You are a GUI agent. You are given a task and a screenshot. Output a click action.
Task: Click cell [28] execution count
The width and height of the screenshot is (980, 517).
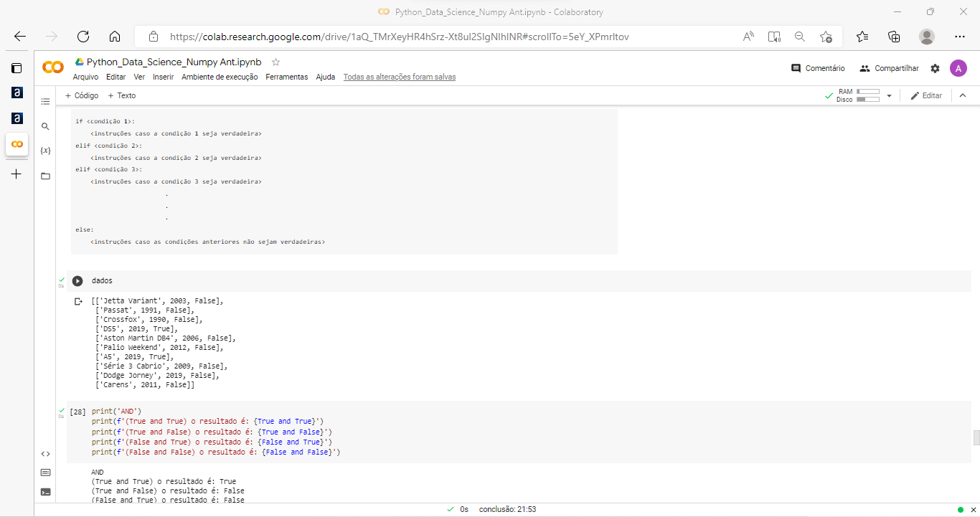[78, 412]
